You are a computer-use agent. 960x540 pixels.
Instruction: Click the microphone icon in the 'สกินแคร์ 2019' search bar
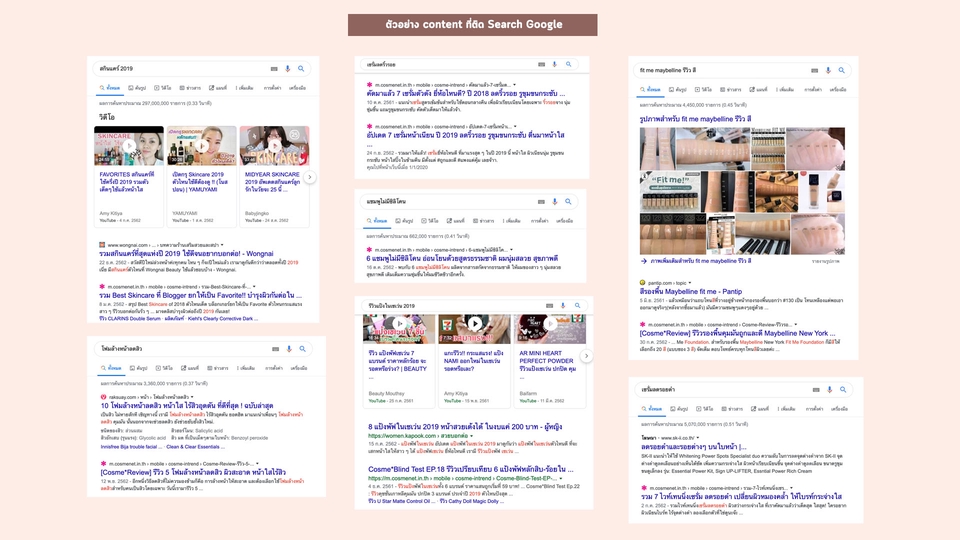click(288, 69)
